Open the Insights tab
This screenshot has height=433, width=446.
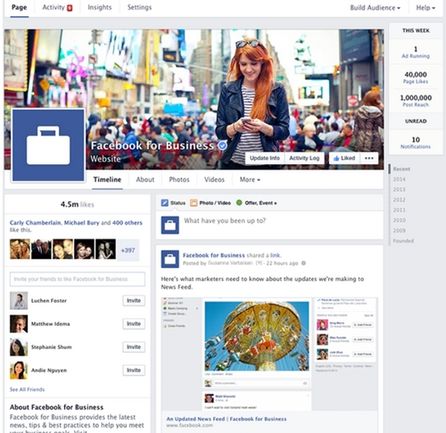[100, 7]
